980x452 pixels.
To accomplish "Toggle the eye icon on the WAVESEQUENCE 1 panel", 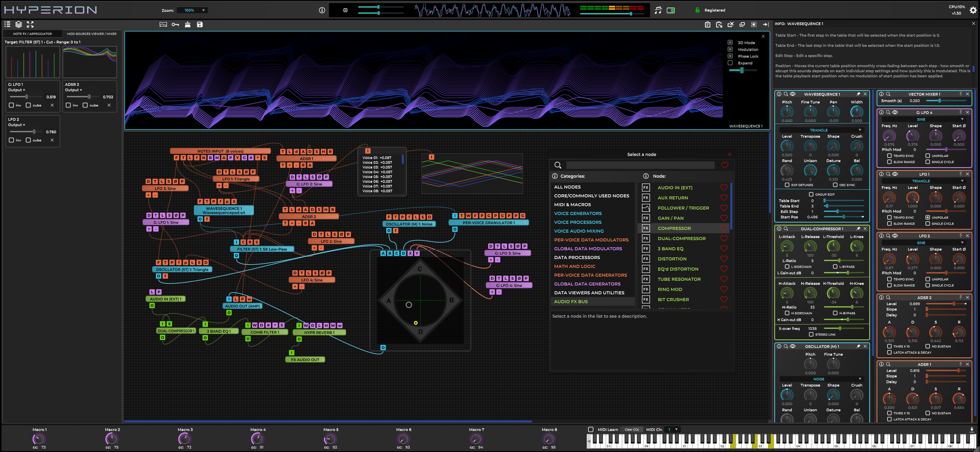I will tap(793, 94).
